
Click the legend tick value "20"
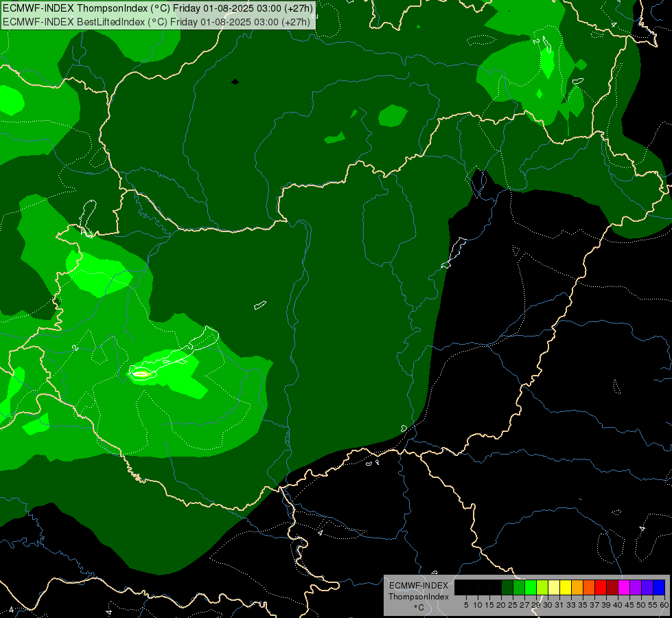(501, 605)
